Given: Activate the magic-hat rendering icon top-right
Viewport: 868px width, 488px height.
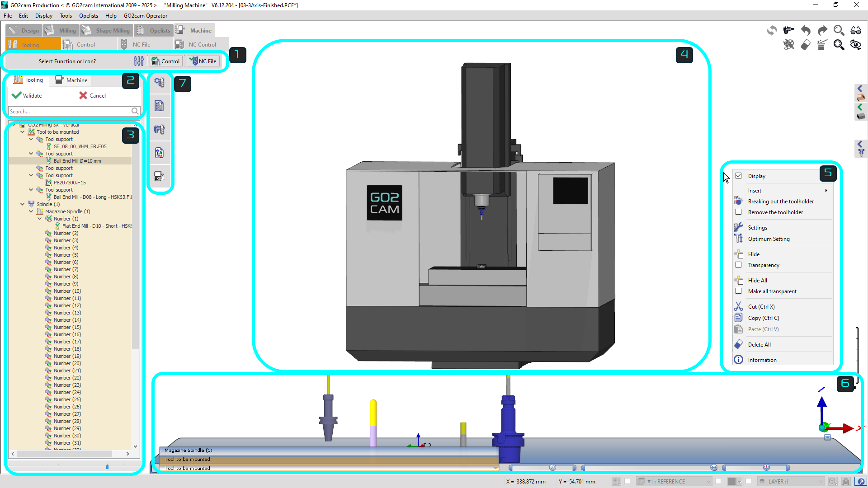Looking at the screenshot, I should tap(821, 45).
